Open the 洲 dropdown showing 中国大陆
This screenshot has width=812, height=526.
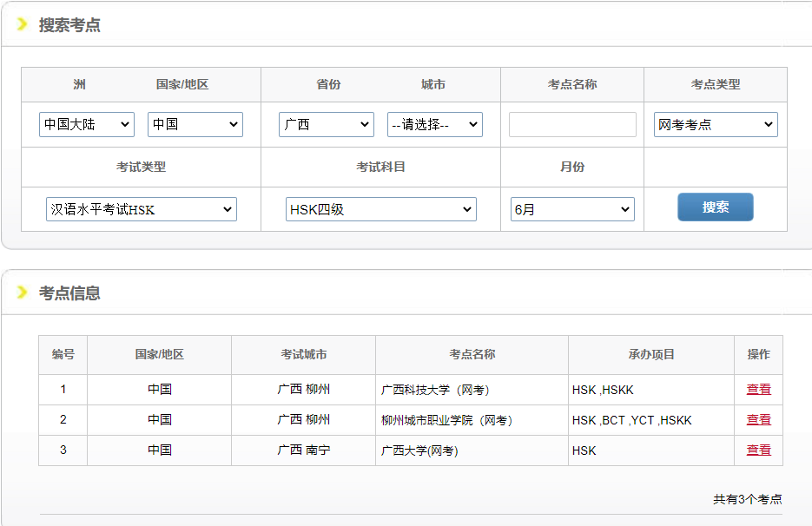87,124
